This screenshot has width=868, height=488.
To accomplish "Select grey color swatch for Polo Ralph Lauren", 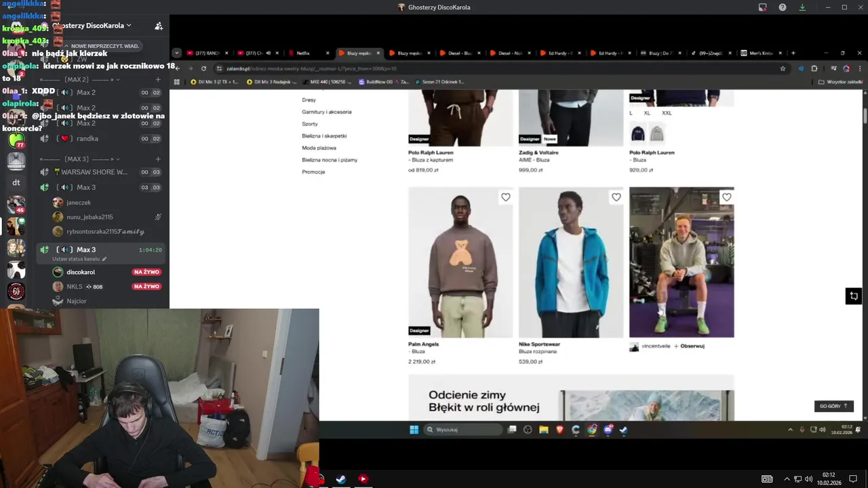I will pyautogui.click(x=656, y=134).
